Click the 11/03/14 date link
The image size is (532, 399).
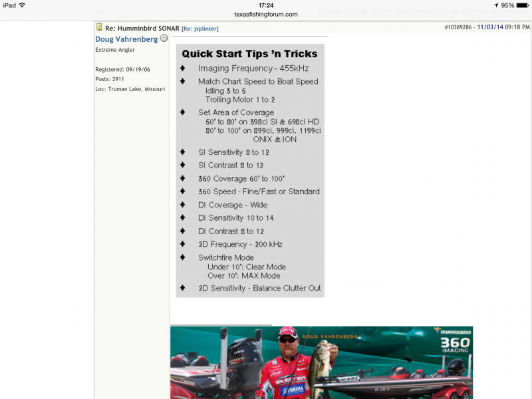490,27
